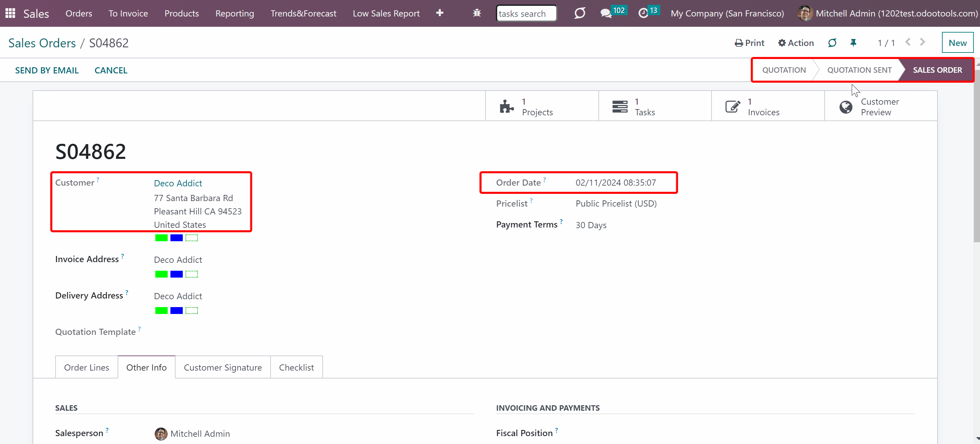
Task: Select the Sales Order status stage
Action: coord(937,70)
